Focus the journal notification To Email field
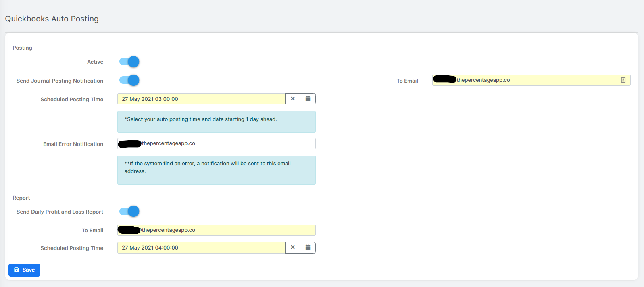644x287 pixels. click(x=531, y=80)
